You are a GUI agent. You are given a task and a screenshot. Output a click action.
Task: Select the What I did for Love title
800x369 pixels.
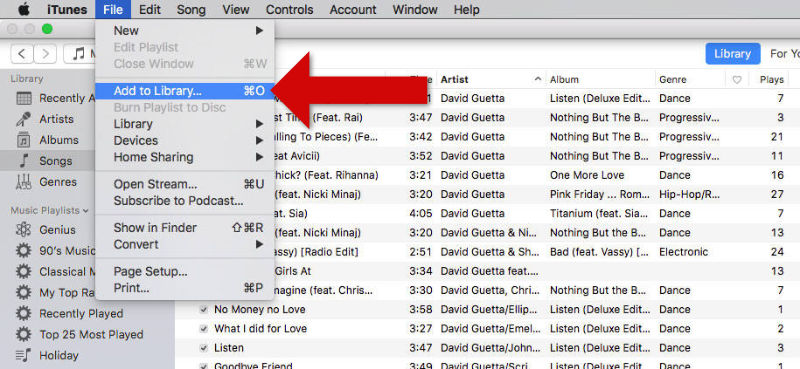click(x=260, y=329)
